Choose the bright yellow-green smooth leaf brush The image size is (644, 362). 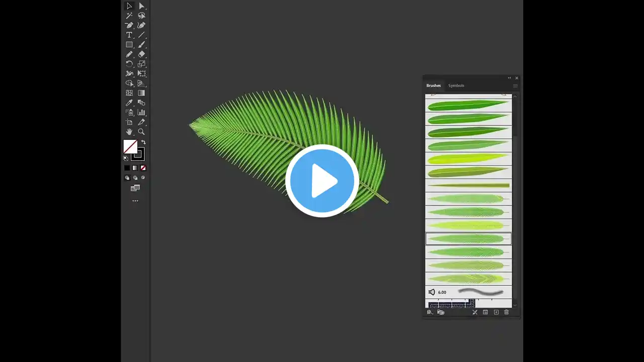pos(468,159)
